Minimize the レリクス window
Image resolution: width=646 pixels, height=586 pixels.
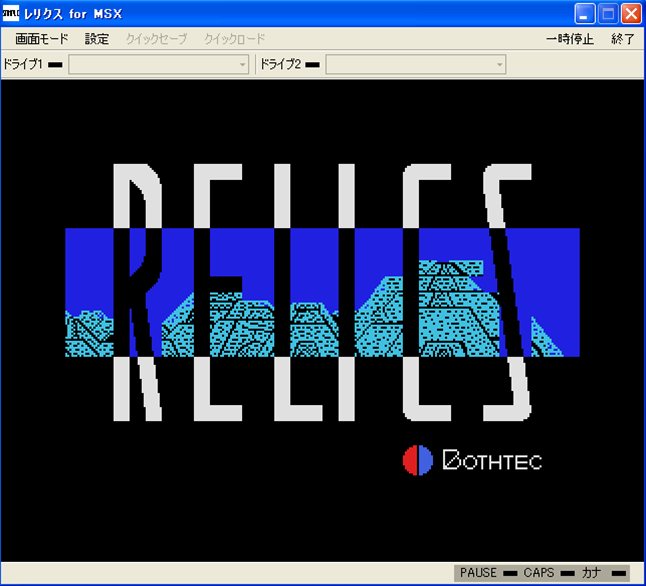[x=585, y=14]
